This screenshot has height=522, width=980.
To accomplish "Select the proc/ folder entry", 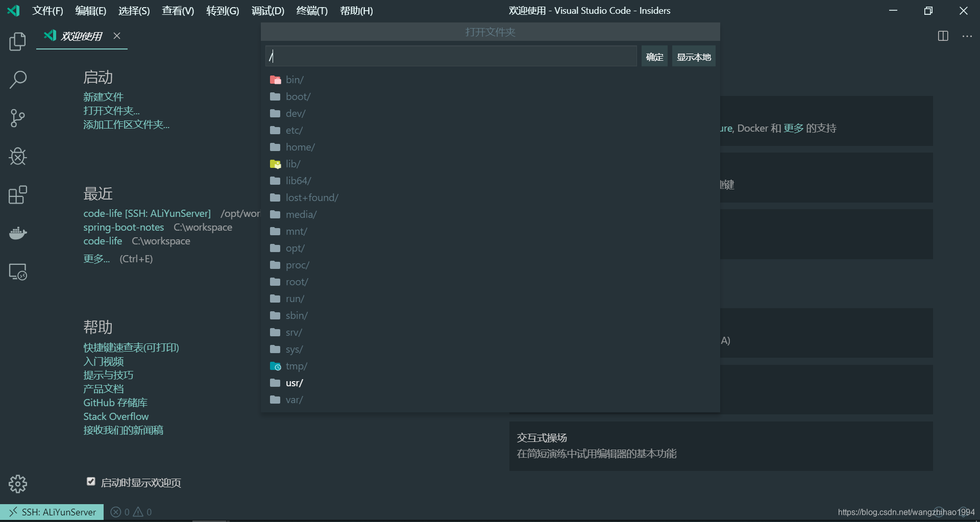I will pos(490,265).
